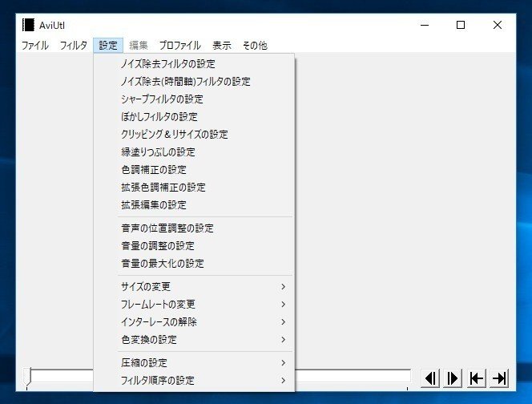Image resolution: width=532 pixels, height=404 pixels.
Task: Open the フィルタ menu
Action: tap(73, 46)
